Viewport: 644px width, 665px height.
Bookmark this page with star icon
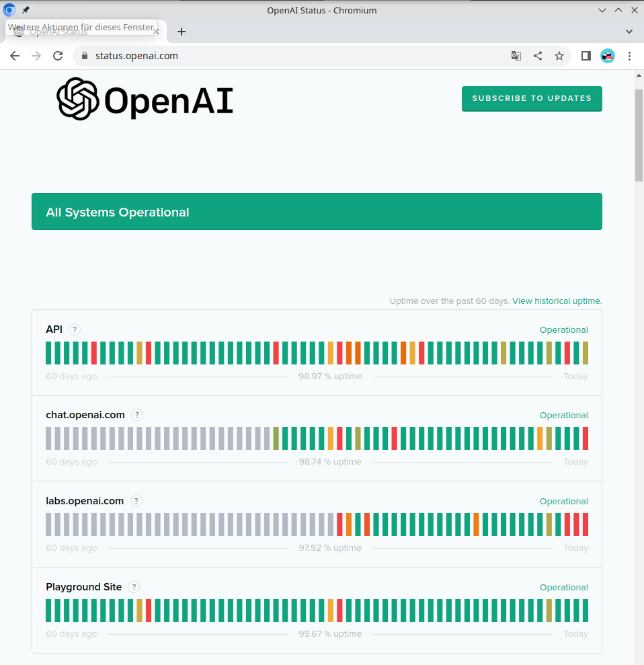click(x=559, y=56)
